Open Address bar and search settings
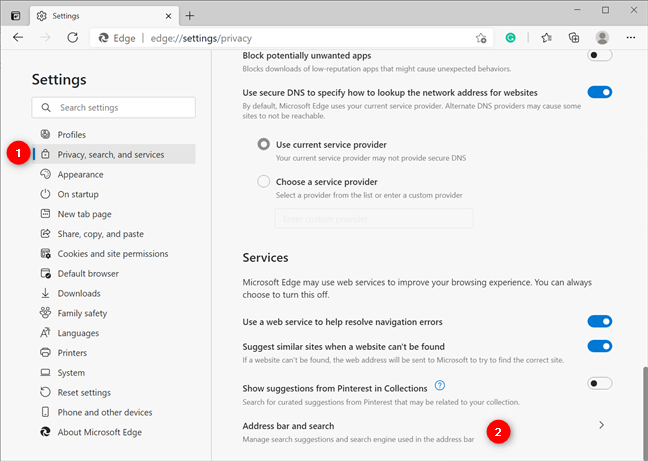Image resolution: width=648 pixels, height=461 pixels. [427, 432]
